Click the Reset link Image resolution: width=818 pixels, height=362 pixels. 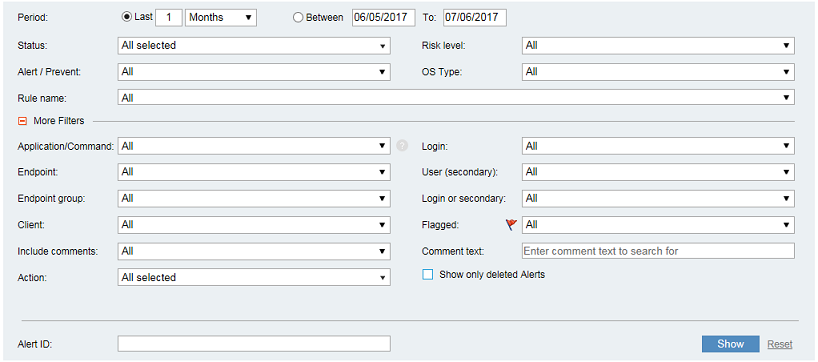point(779,344)
